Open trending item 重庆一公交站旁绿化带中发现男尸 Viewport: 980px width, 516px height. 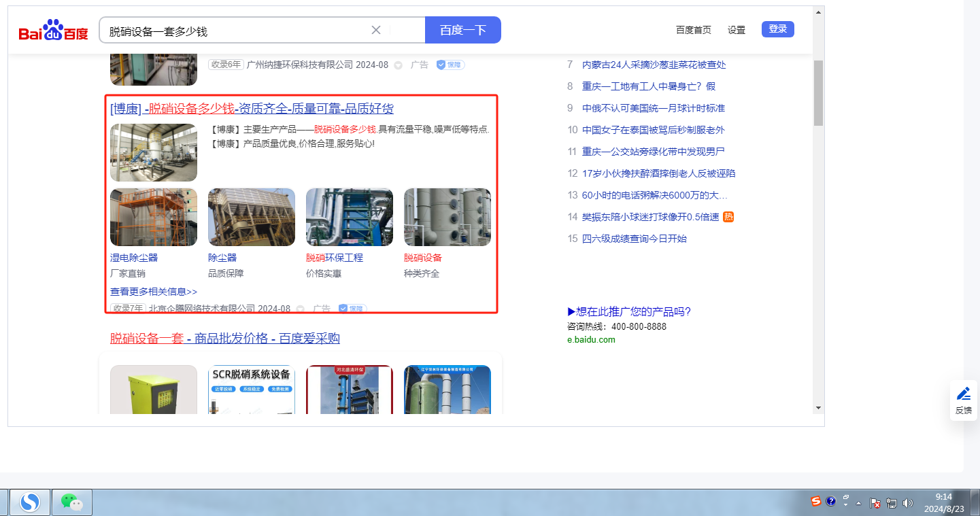(654, 152)
